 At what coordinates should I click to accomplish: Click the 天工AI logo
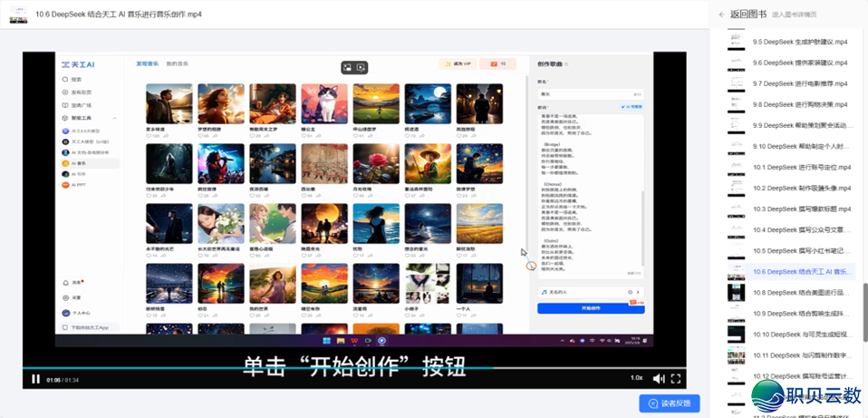pyautogui.click(x=78, y=64)
